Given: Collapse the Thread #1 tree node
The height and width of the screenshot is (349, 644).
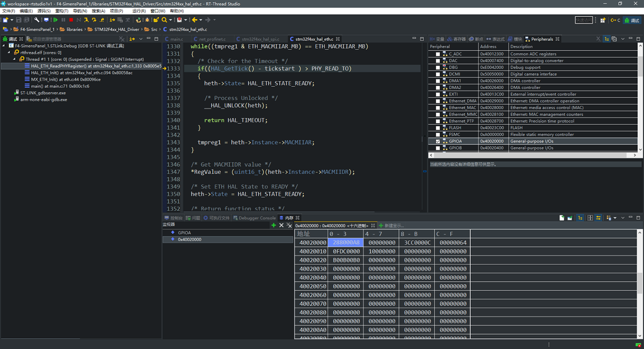Looking at the screenshot, I should (15, 59).
